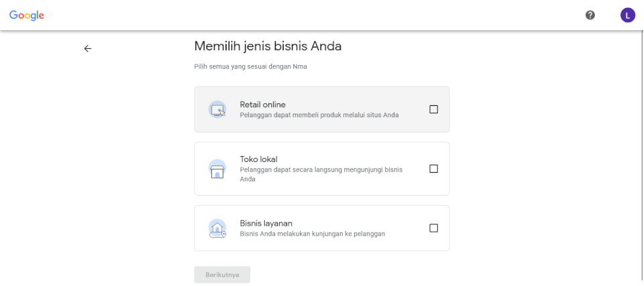Click the "Toko lokal" title text
This screenshot has width=644, height=286.
[259, 159]
